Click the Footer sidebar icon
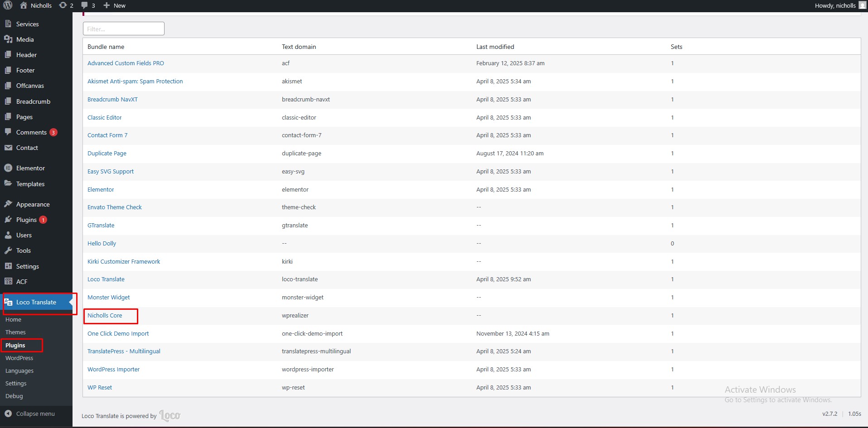 pos(8,70)
